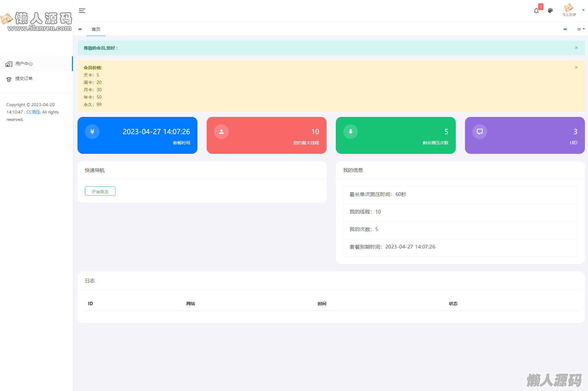588x391 pixels.
Task: Click the user avatar in the header
Action: coord(569,10)
